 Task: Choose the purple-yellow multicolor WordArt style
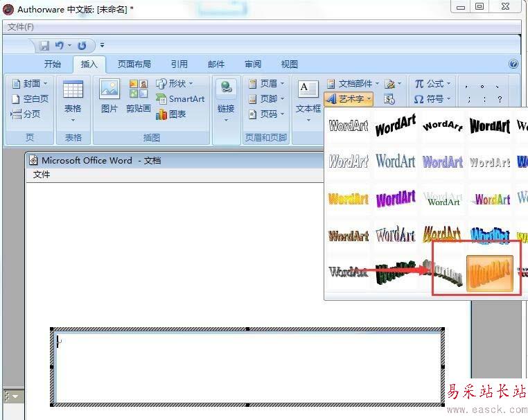click(x=491, y=199)
